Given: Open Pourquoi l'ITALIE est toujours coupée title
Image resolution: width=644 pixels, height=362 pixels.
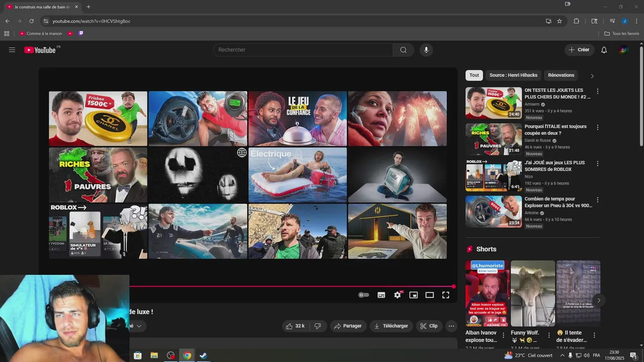Looking at the screenshot, I should 555,130.
